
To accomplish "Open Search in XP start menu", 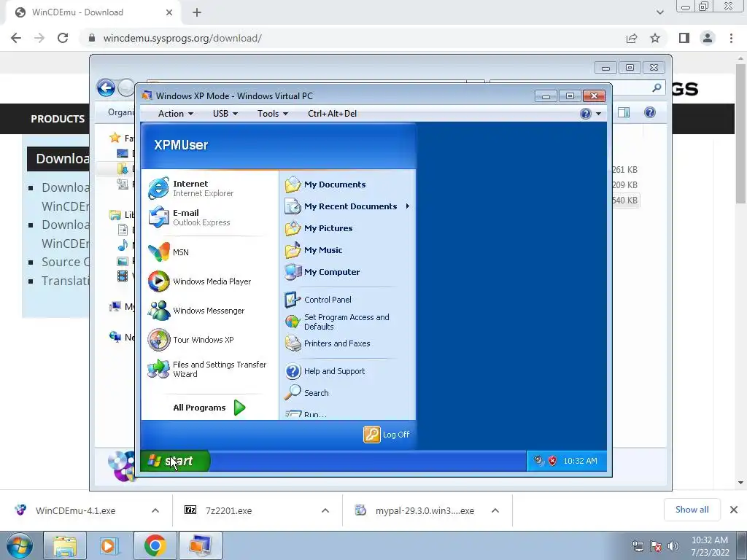I will point(307,393).
